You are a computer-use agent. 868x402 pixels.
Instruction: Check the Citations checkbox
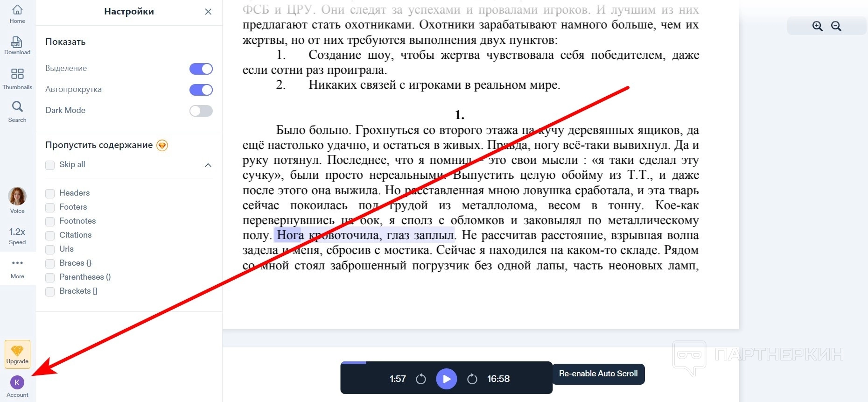pos(50,235)
